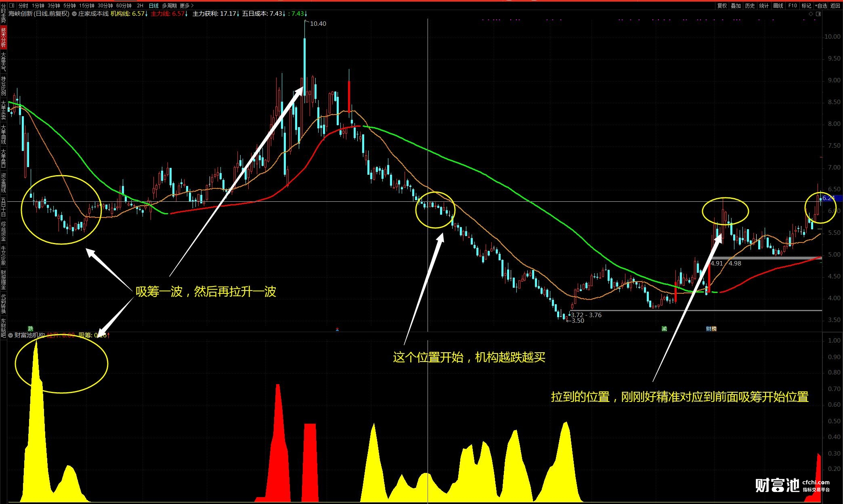
Task: Open the 画线 drawing tool
Action: (x=778, y=6)
